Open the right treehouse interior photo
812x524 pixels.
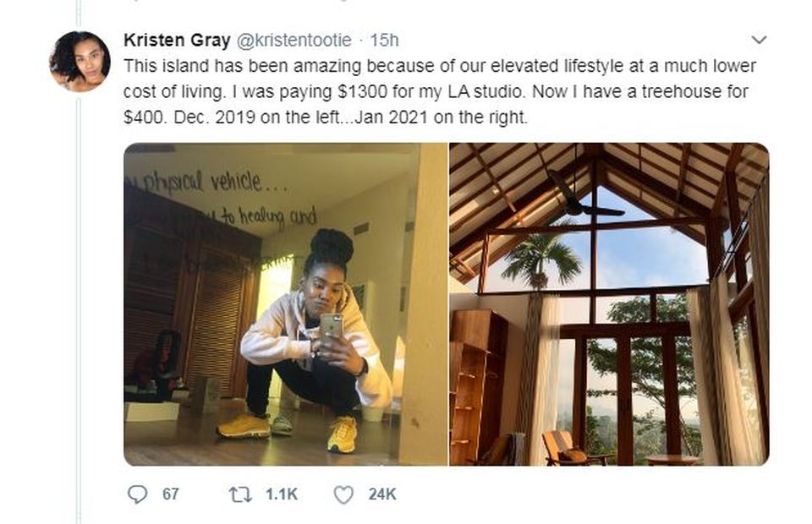pos(609,304)
